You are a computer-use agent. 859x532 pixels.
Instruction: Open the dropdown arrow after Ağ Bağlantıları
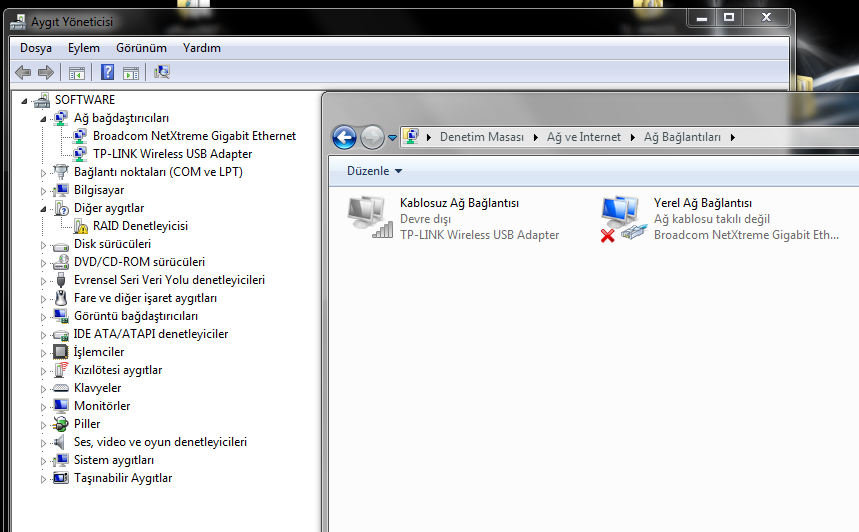[733, 138]
